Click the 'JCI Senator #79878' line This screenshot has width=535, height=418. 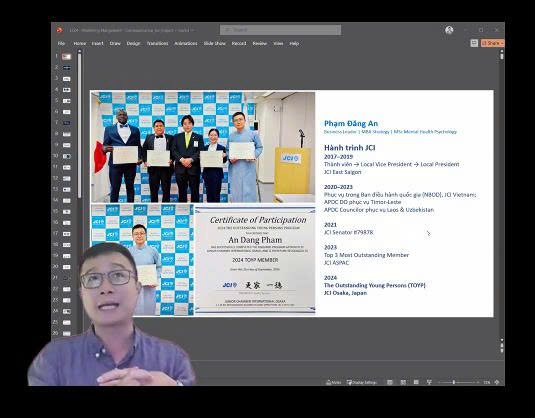click(348, 232)
